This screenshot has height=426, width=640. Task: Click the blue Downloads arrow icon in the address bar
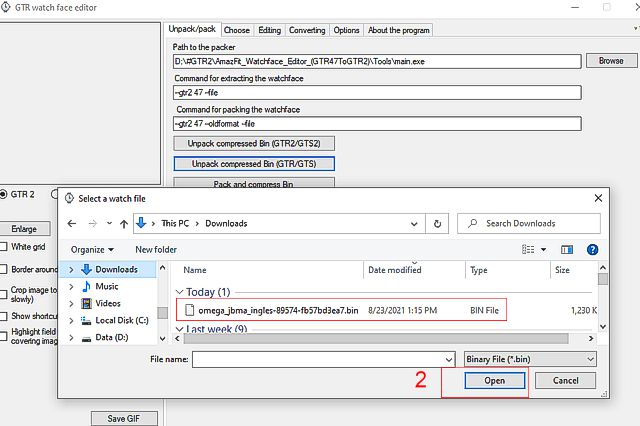141,223
